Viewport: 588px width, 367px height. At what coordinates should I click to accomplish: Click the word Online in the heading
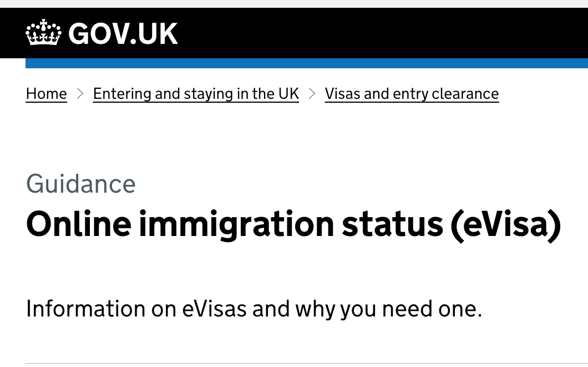click(x=79, y=224)
